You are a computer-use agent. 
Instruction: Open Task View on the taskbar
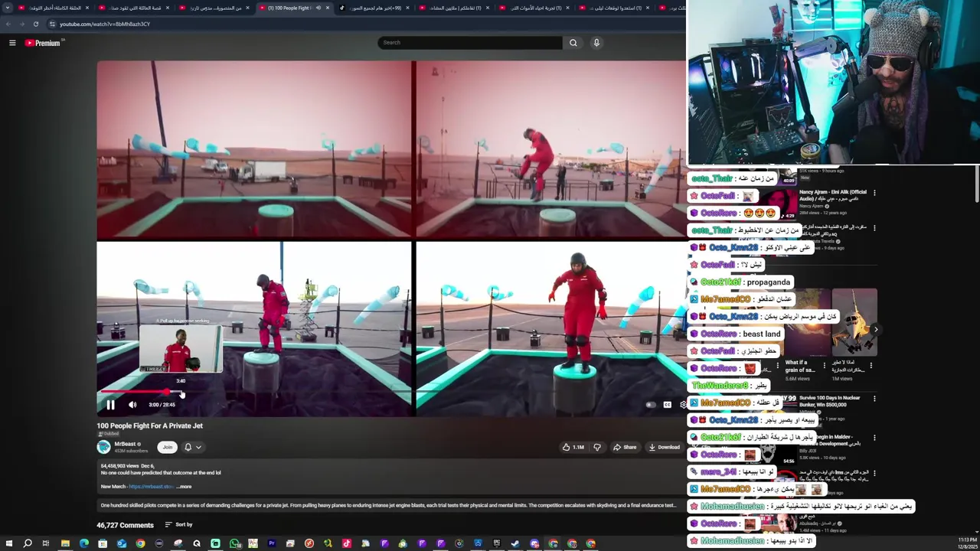pyautogui.click(x=46, y=543)
